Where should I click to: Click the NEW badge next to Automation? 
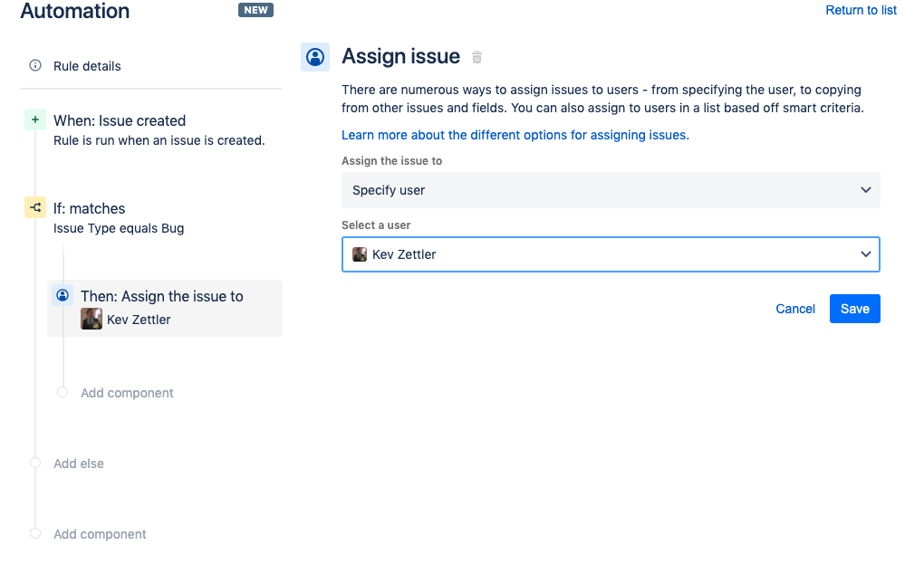pos(255,10)
